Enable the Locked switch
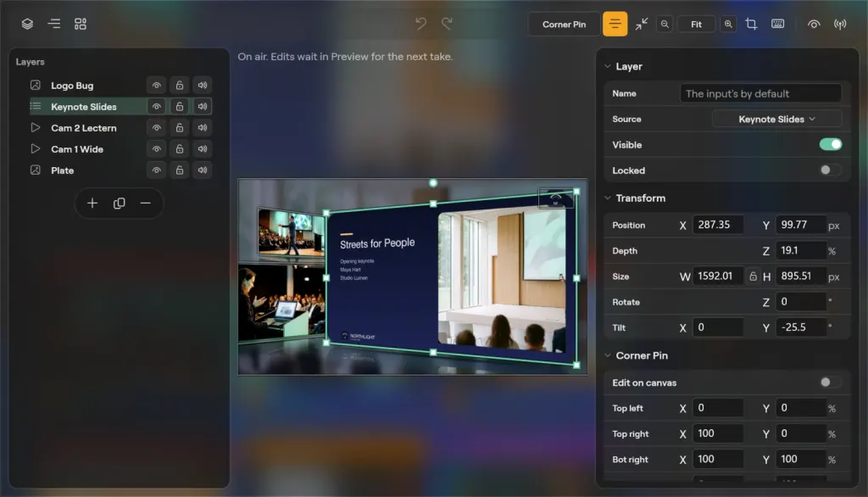Viewport: 868px width, 497px height. point(831,170)
